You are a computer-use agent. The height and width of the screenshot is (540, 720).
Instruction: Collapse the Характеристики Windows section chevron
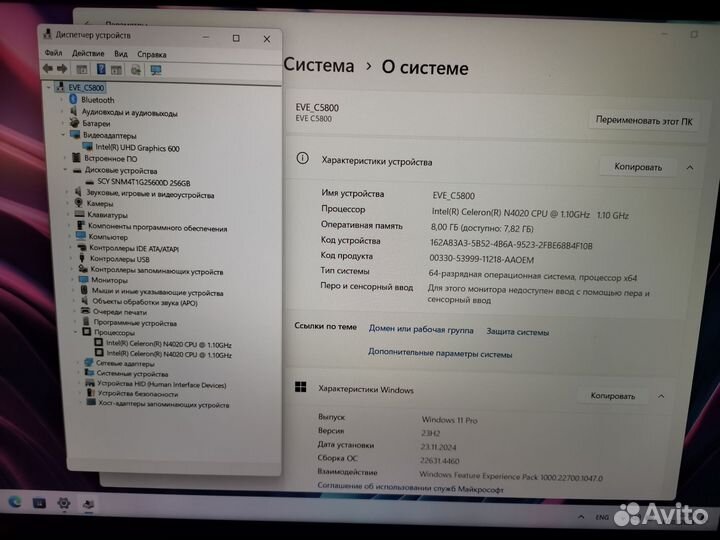click(x=661, y=396)
